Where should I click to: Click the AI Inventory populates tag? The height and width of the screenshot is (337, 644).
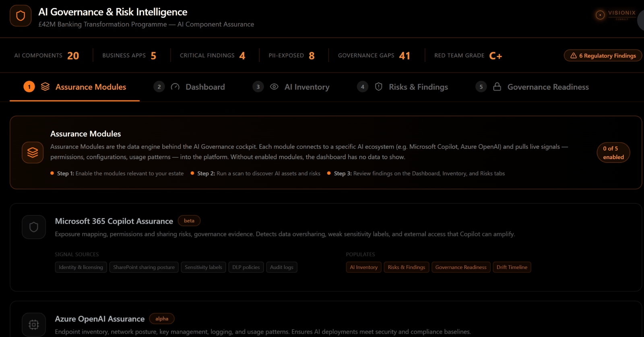point(364,267)
